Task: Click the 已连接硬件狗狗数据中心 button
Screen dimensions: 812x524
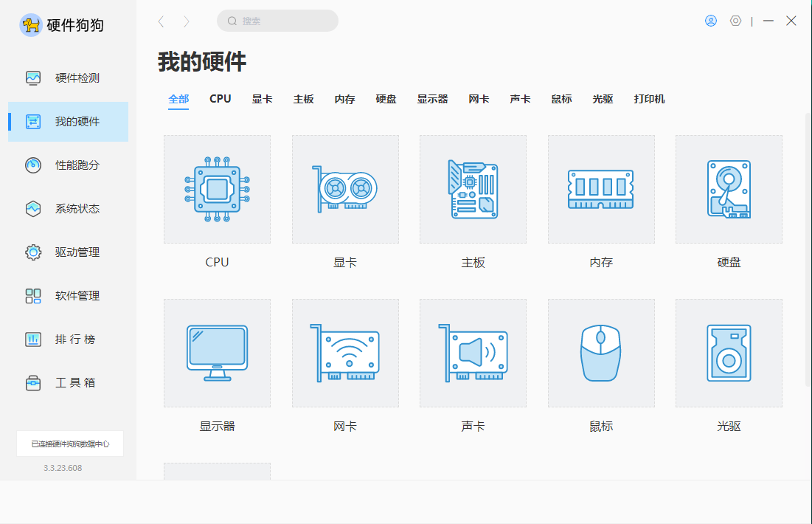Action: coord(70,444)
